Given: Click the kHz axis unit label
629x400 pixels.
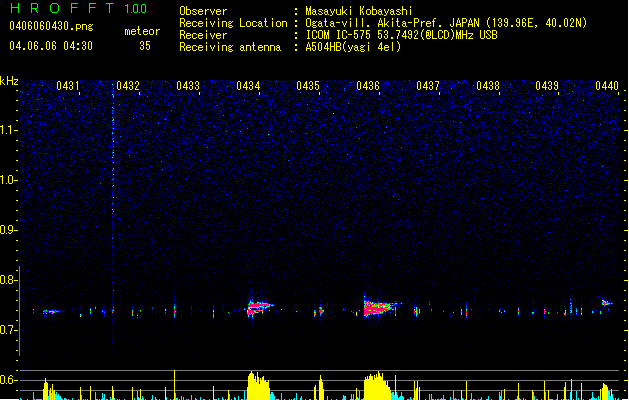Looking at the screenshot, I should click(x=9, y=81).
